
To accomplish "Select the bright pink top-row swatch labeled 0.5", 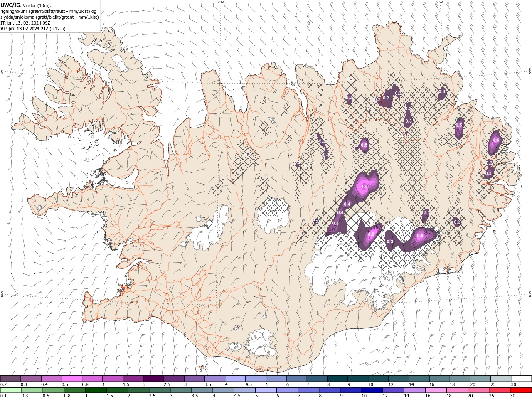I will [x=72, y=379].
